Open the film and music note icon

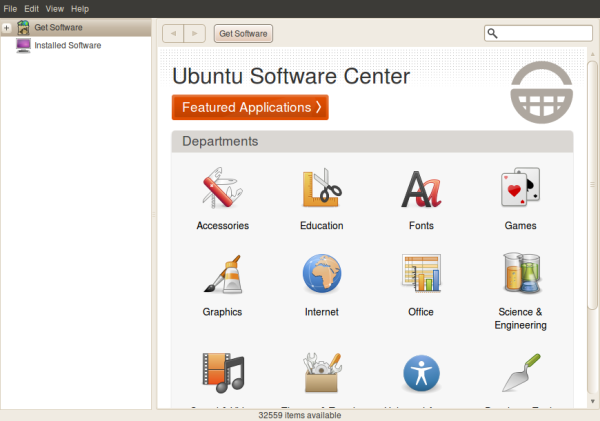[x=223, y=373]
